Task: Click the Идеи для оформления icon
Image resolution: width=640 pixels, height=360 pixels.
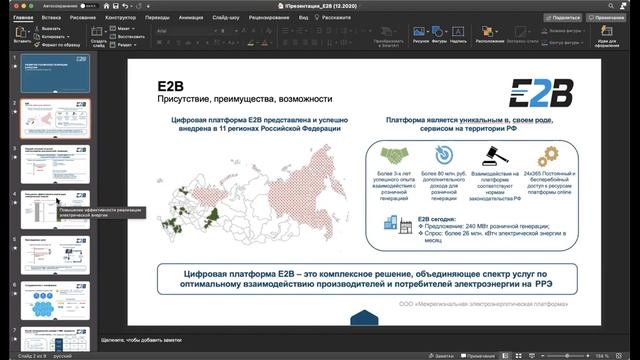Action: 607,31
